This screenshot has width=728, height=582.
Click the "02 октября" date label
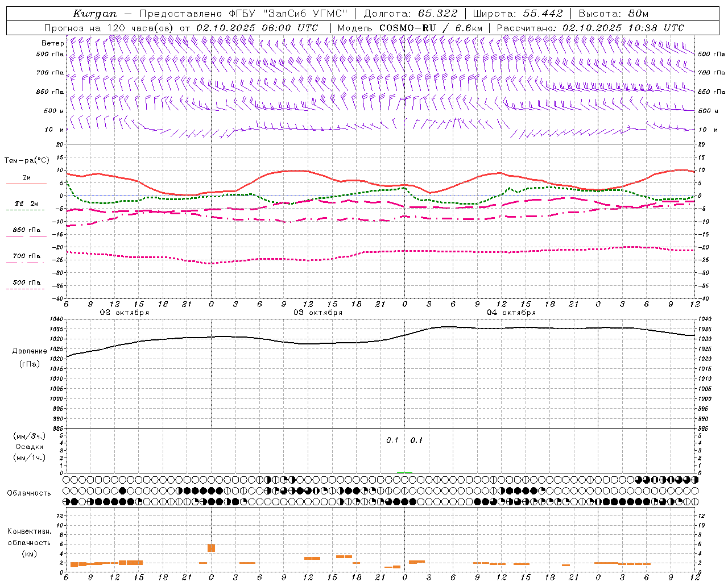[x=125, y=313]
